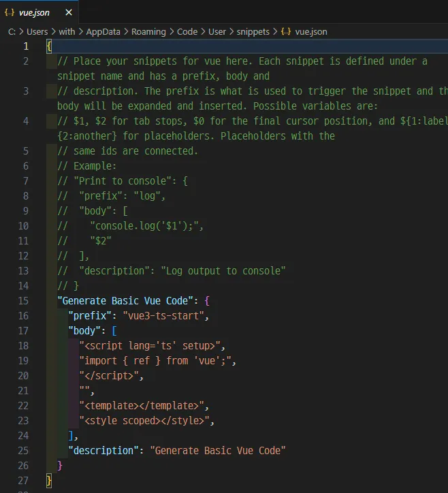448x493 pixels.
Task: Close the vue.json editor tab
Action: pos(69,12)
